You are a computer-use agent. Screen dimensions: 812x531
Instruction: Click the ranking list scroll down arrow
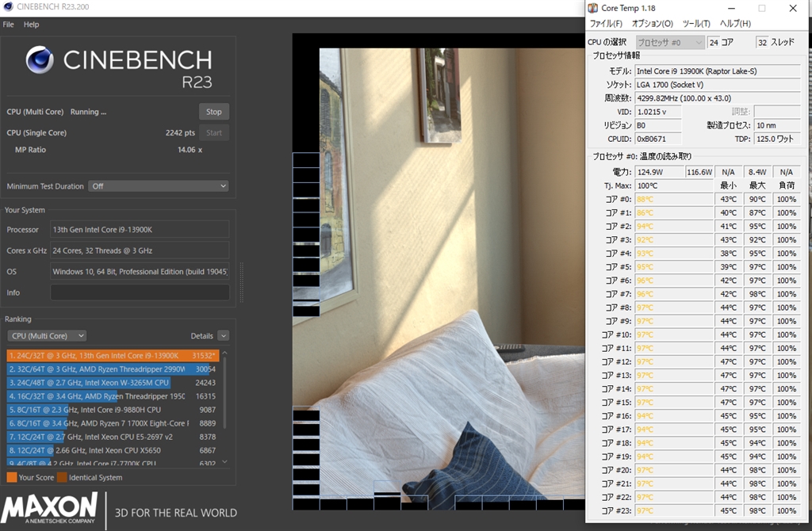(224, 461)
